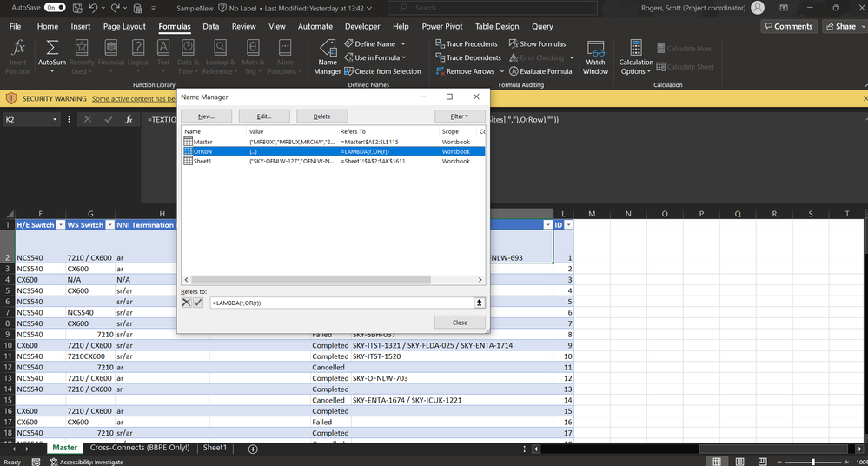Viewport: 868px width, 466px height.
Task: Switch to the Cross-Connects sheet tab
Action: point(140,448)
